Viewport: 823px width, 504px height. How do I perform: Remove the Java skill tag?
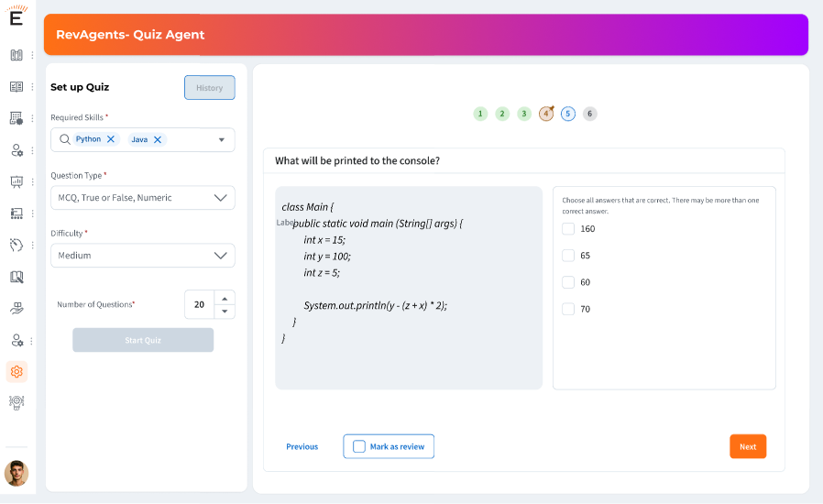158,139
